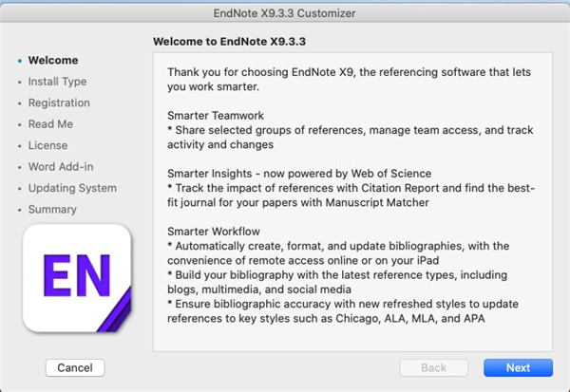The width and height of the screenshot is (570, 392).
Task: Click the 'Smarter Teamwork' heading text
Action: point(216,116)
